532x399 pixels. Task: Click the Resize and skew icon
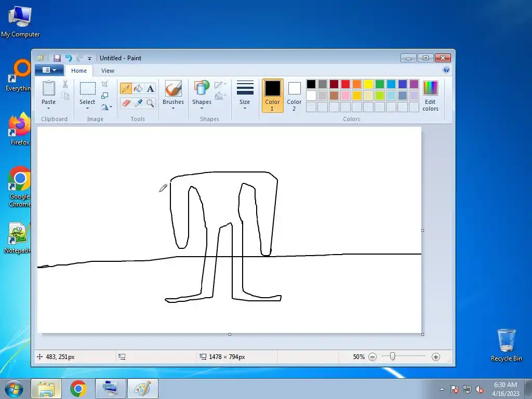point(105,96)
